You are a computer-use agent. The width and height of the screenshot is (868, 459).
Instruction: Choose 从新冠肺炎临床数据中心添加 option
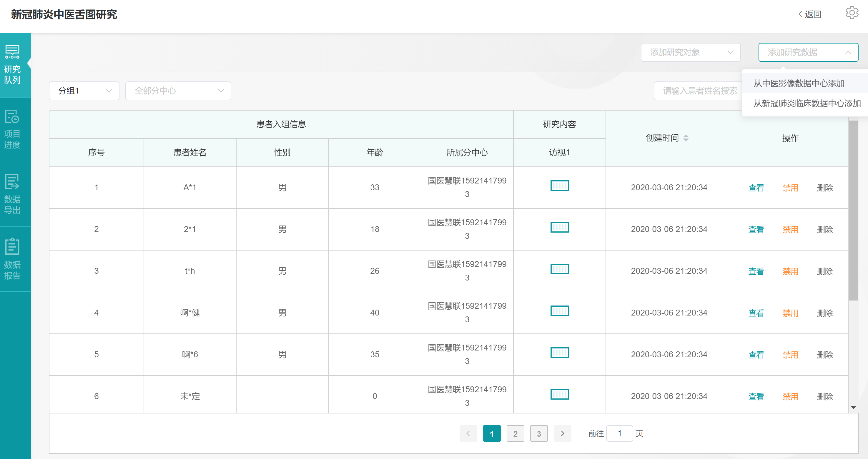pos(807,104)
